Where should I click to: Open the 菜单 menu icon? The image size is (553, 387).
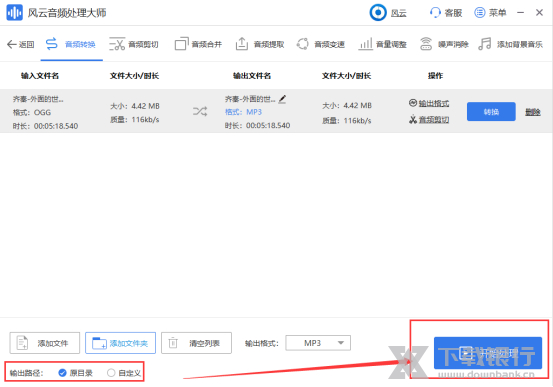click(480, 13)
